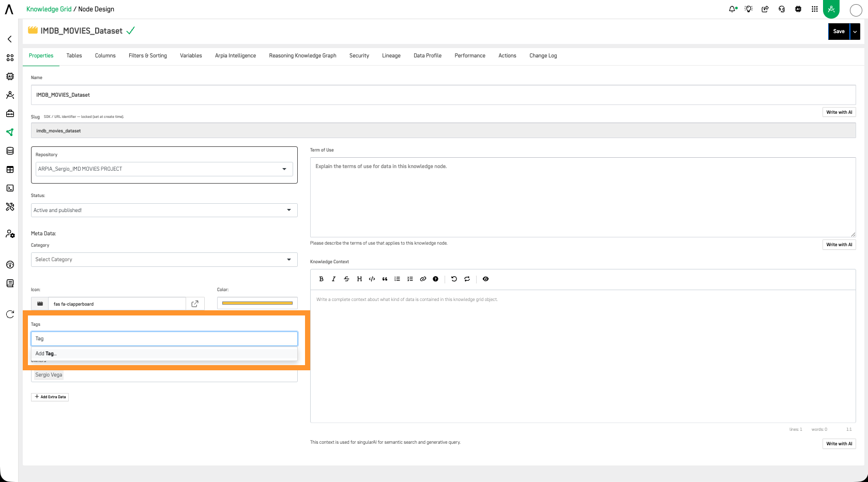Open the yellow Color picker swatch
868x482 pixels.
pos(257,303)
